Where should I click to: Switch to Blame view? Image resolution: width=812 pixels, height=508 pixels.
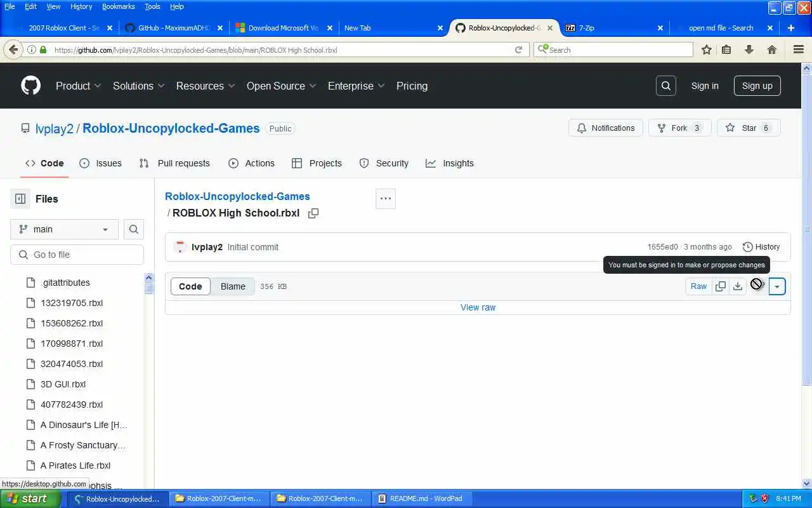tap(233, 286)
